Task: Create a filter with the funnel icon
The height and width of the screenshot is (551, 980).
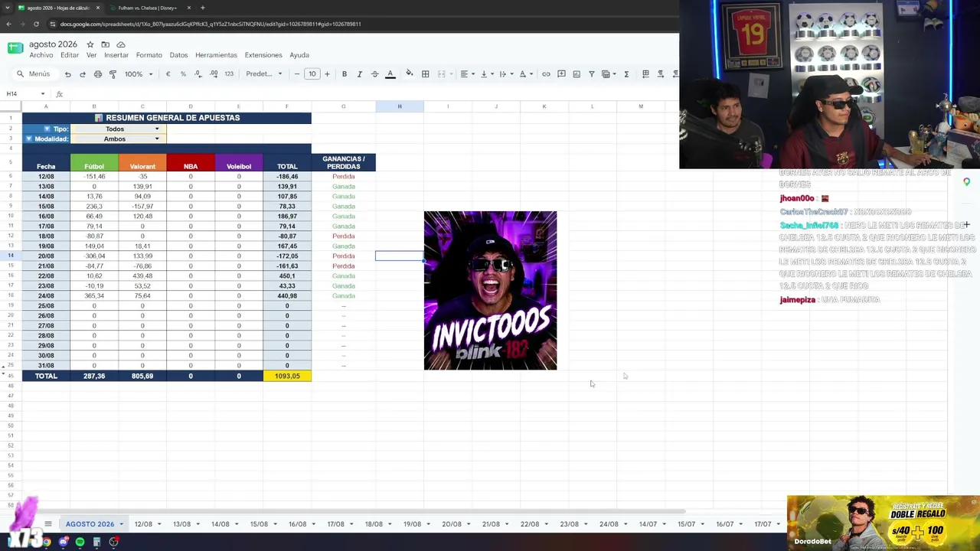Action: 591,74
